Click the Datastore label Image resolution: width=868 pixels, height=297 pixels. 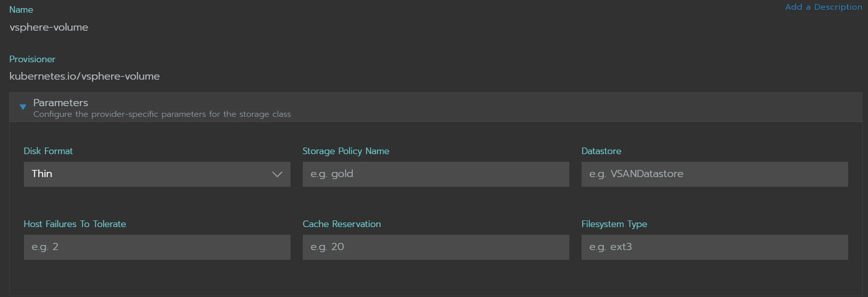point(601,151)
